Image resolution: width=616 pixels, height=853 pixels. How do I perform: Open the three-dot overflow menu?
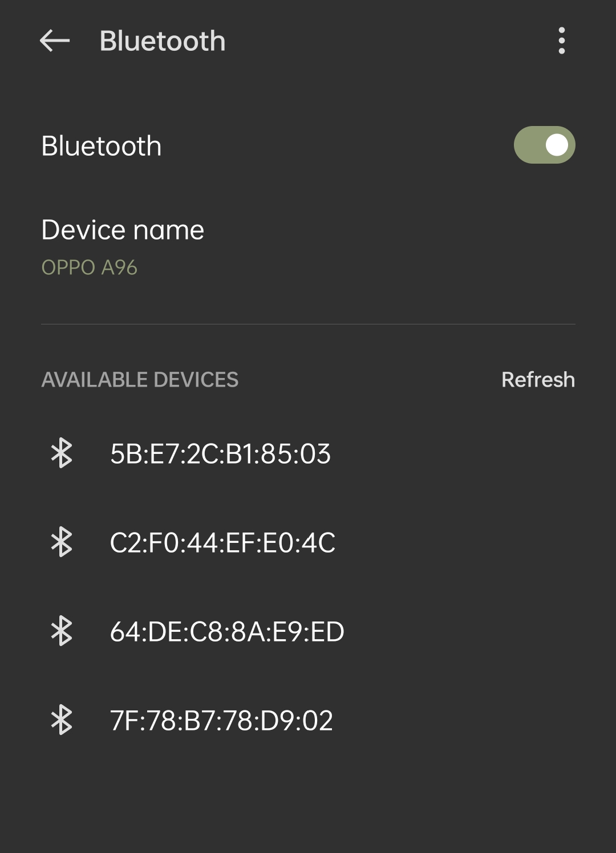[x=562, y=41]
